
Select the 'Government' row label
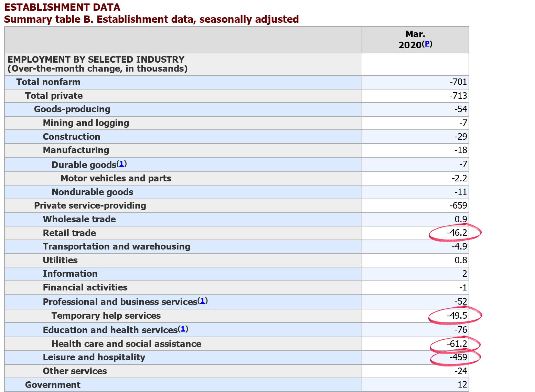pyautogui.click(x=53, y=385)
